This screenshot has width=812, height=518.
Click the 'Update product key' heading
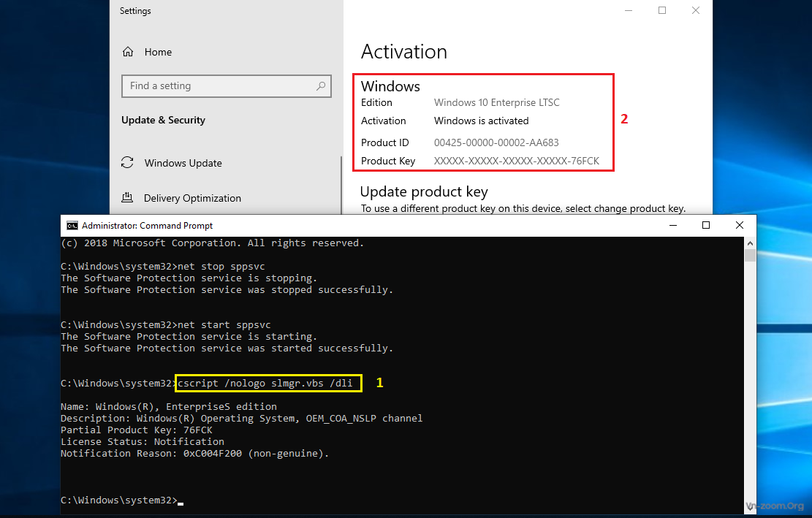424,191
